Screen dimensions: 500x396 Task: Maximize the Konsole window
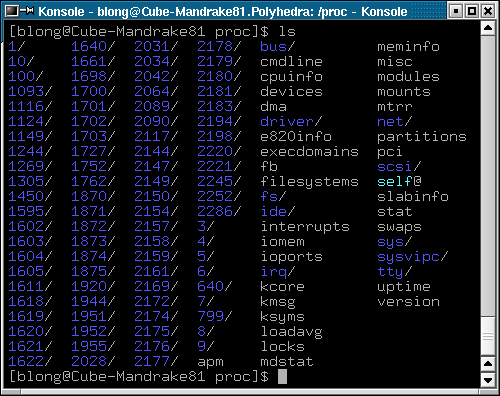tap(472, 11)
